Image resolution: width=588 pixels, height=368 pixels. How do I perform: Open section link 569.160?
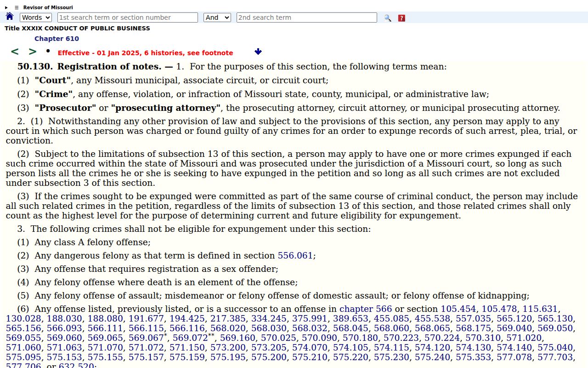[x=237, y=338]
